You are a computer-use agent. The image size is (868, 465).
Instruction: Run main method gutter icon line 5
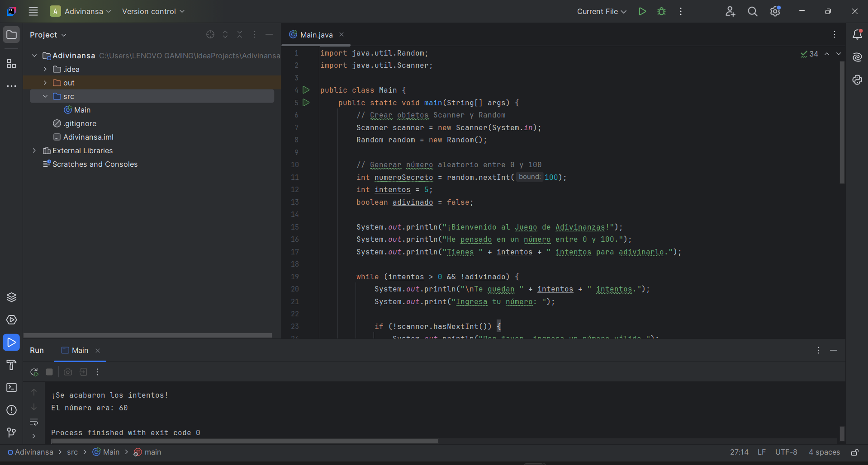(306, 103)
